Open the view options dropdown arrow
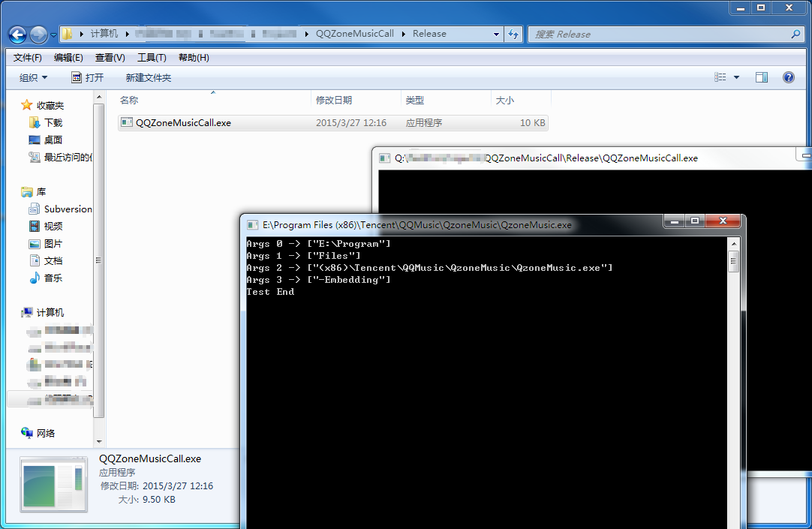The image size is (812, 529). (736, 77)
